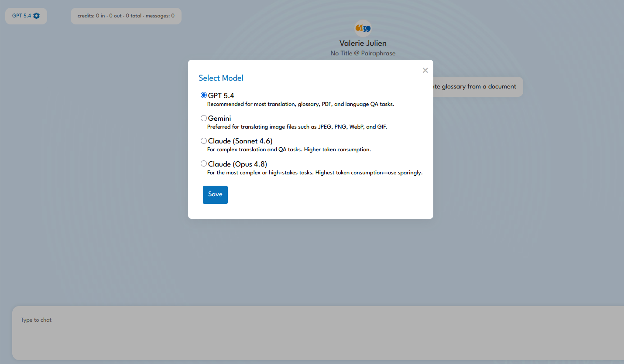Choose the Claude (Sonnet 4.6) radio option
This screenshot has height=364, width=624.
pos(204,141)
